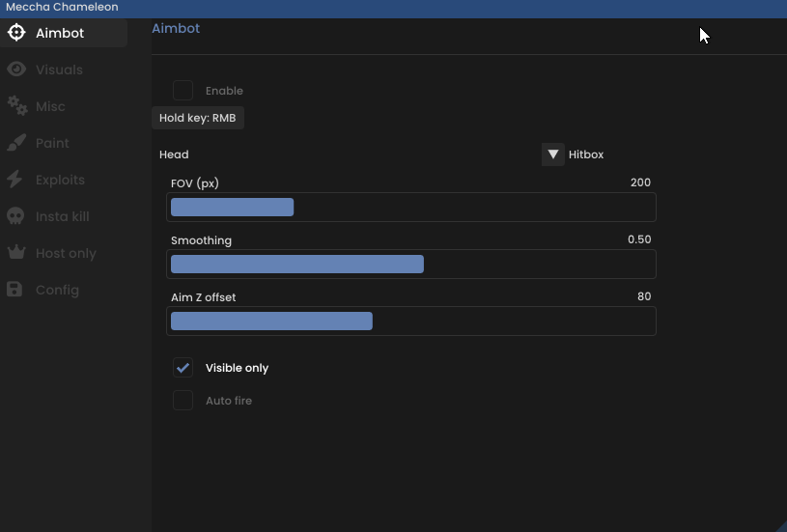Viewport: 787px width, 532px height.
Task: Go to the Insta kill tab label
Action: point(62,216)
